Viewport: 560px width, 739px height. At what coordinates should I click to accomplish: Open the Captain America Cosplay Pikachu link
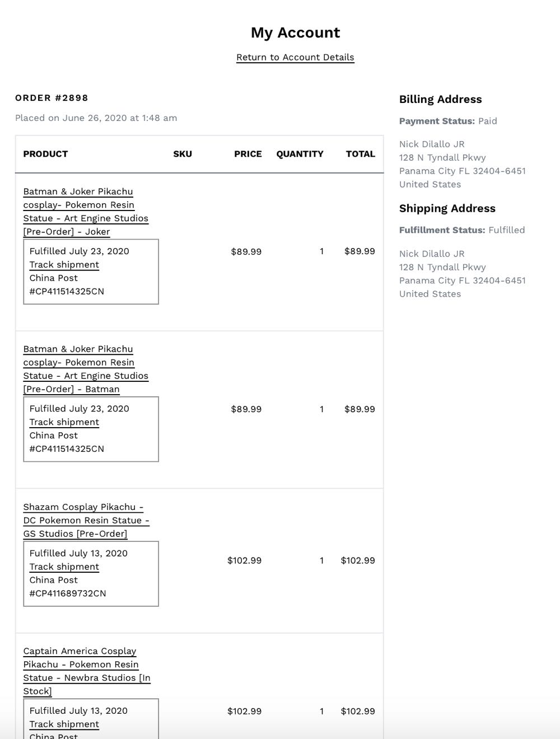[x=87, y=671]
